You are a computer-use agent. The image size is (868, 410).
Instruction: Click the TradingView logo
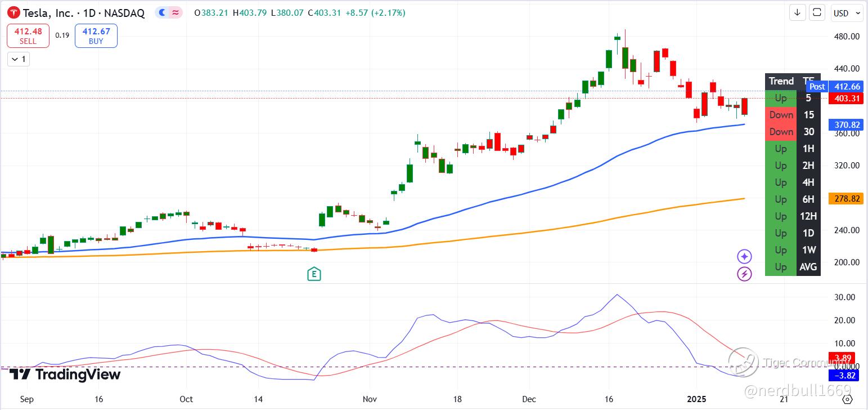[x=65, y=375]
